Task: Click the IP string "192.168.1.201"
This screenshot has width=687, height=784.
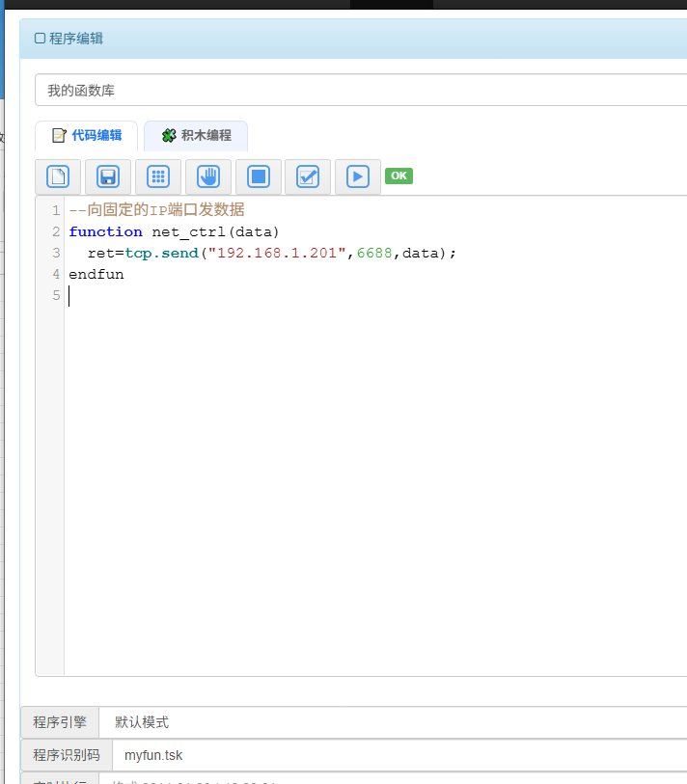Action: click(277, 253)
